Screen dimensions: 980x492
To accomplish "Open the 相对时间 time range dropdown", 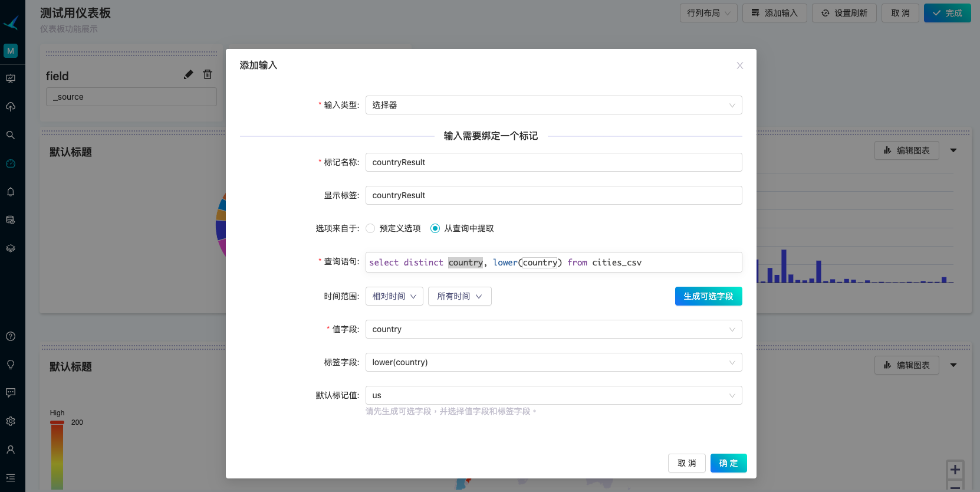I will 394,296.
